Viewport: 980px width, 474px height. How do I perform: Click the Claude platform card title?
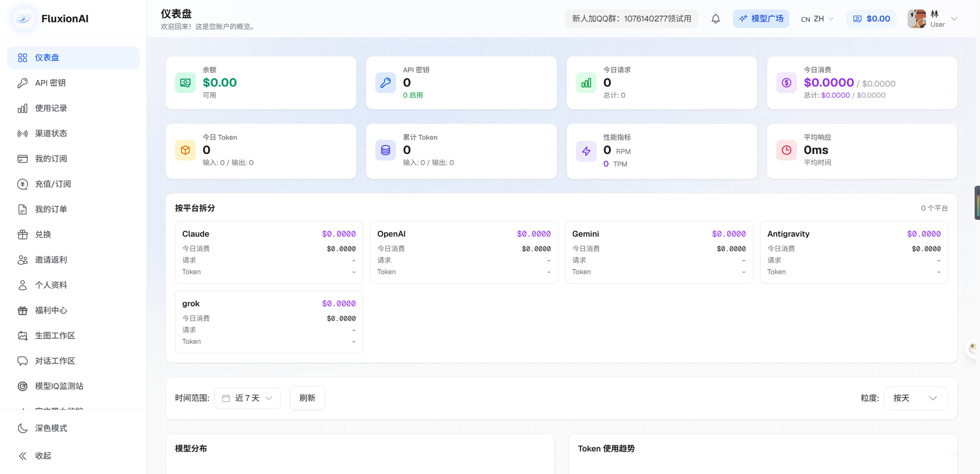pyautogui.click(x=195, y=234)
